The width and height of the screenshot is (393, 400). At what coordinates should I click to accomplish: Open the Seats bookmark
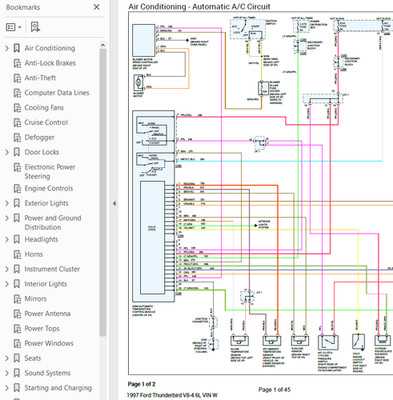[x=32, y=358]
